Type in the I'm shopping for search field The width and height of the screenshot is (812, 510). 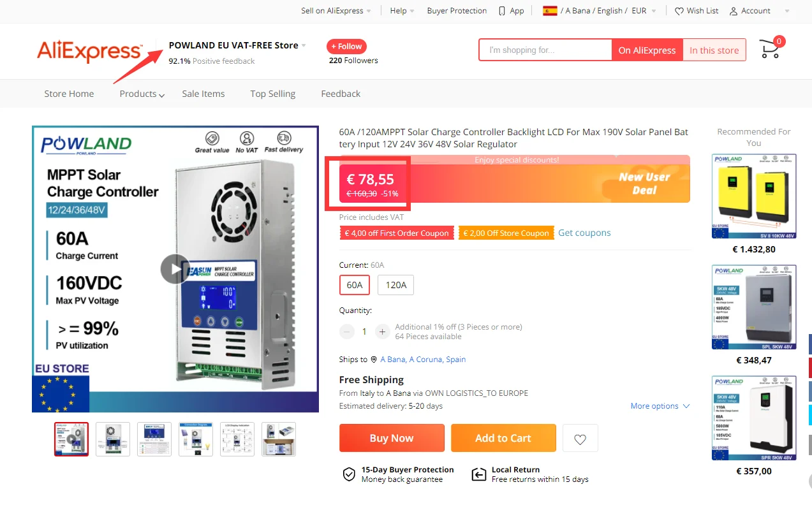[x=544, y=50]
